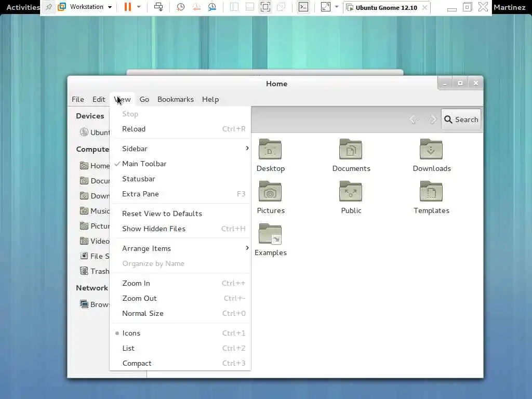
Task: Select the Icons view radio option
Action: (180, 333)
